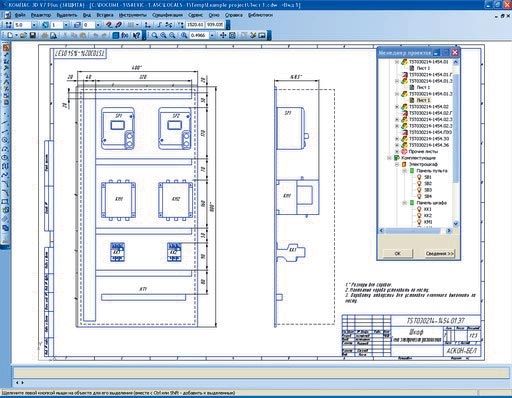
Task: Open the step value 5.0 dropdown arrow
Action: tap(34, 25)
